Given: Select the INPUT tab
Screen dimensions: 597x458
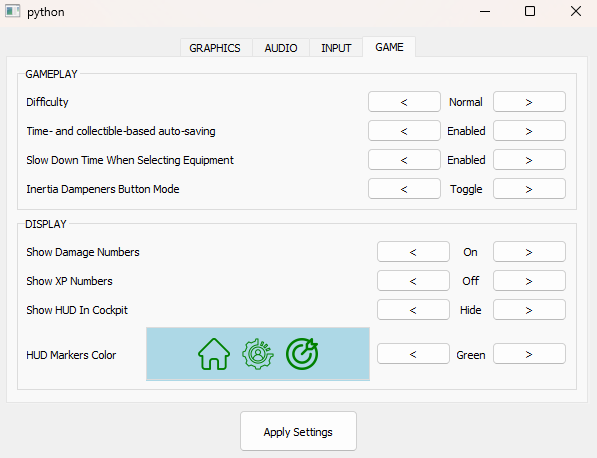Looking at the screenshot, I should pyautogui.click(x=336, y=48).
